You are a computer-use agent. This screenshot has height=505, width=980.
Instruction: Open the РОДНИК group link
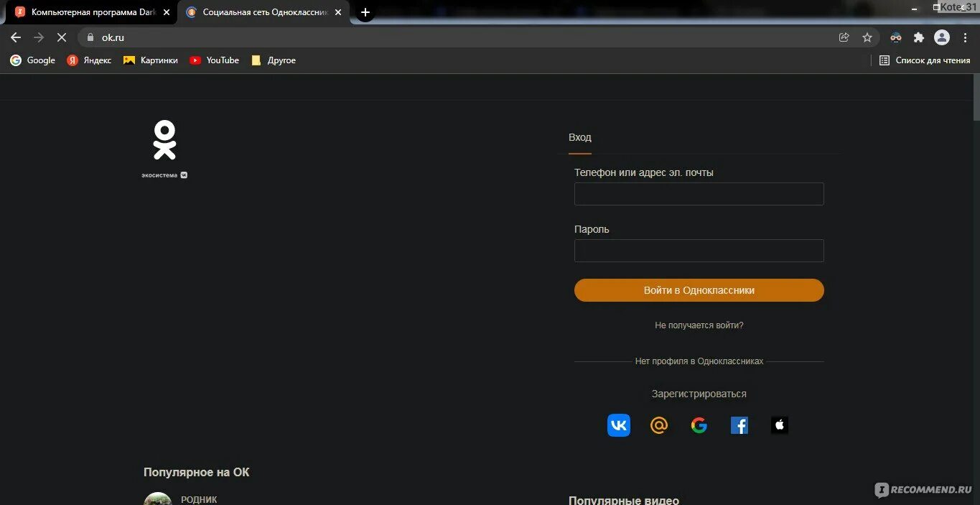click(x=199, y=499)
